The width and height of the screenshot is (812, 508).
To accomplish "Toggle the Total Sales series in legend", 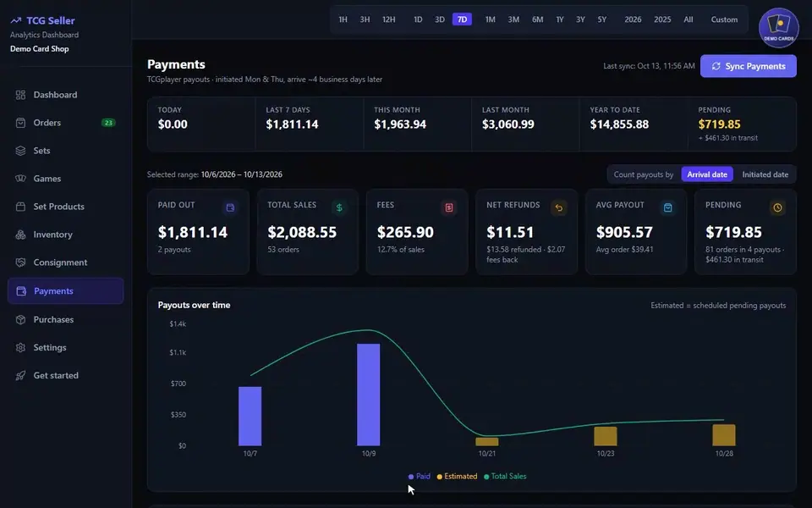I will (505, 477).
